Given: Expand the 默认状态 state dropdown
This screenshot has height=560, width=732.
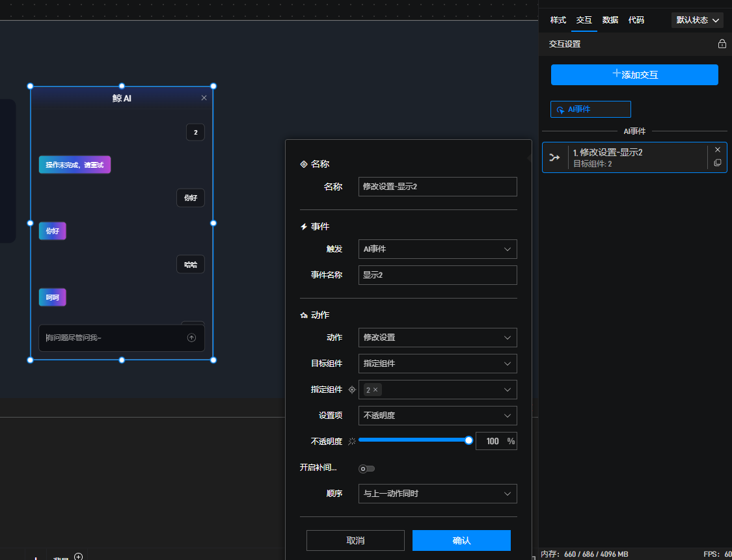Looking at the screenshot, I should tap(698, 20).
